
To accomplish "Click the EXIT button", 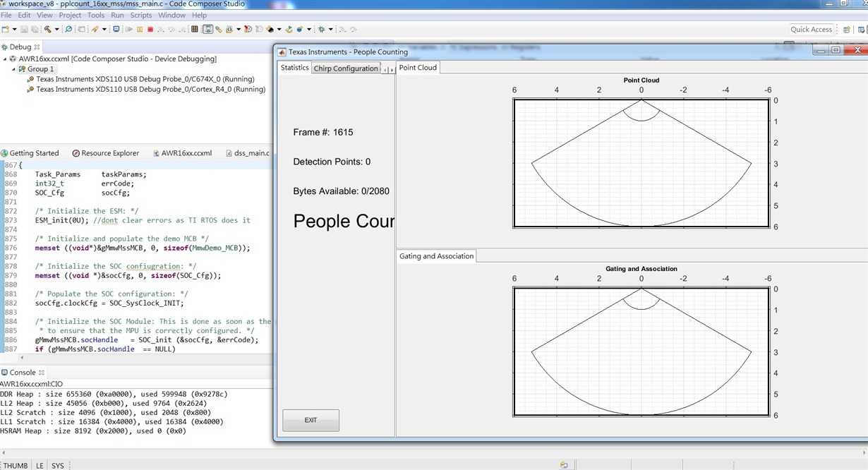I will click(x=311, y=420).
